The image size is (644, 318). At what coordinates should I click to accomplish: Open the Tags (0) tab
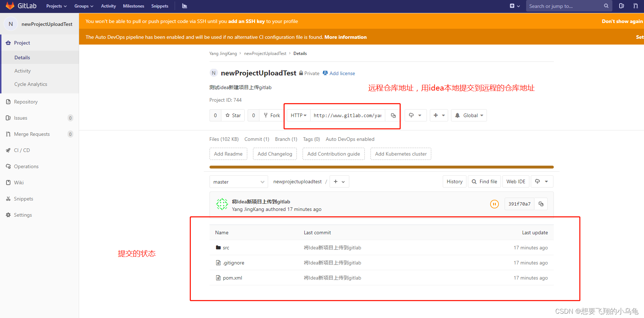point(311,139)
